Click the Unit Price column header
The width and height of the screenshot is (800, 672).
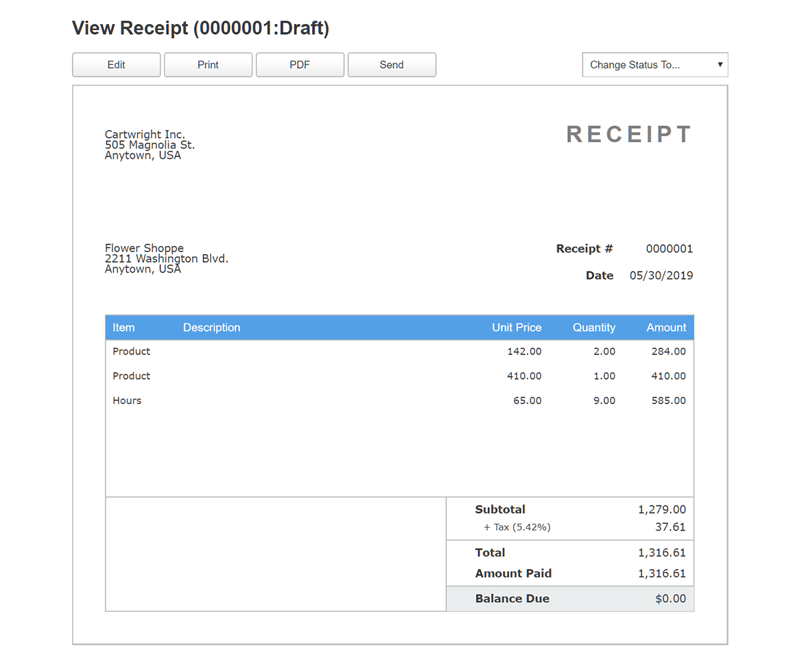(517, 327)
